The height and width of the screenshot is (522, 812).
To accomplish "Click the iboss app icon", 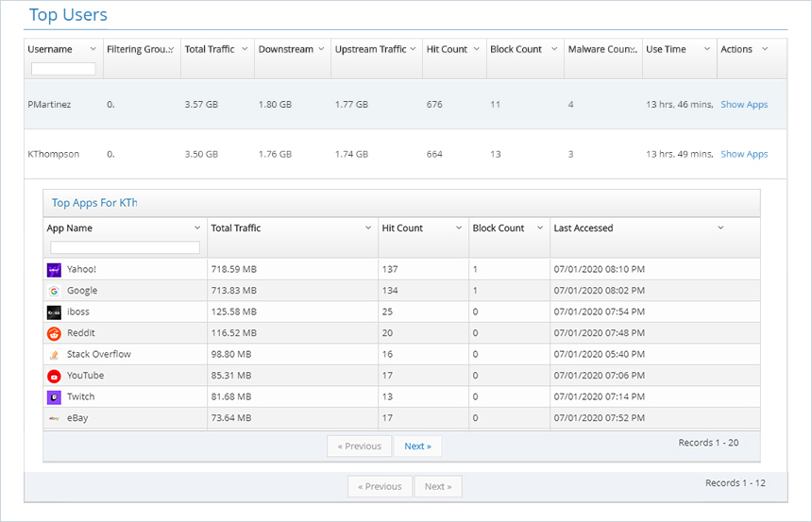I will pyautogui.click(x=54, y=312).
